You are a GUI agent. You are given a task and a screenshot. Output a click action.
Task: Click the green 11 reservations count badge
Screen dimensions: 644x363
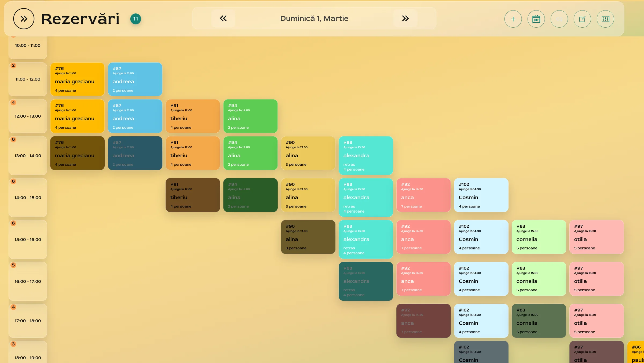point(136,19)
